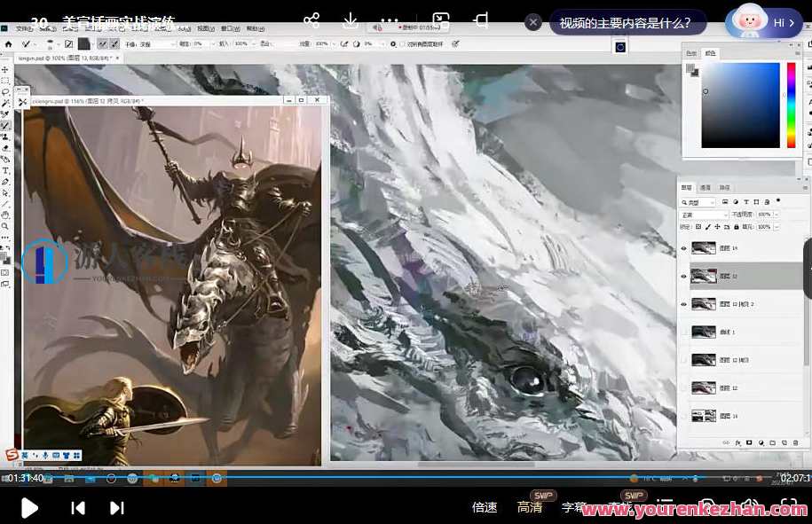Open the layer blend mode dropdown
812x524 pixels.
[704, 215]
